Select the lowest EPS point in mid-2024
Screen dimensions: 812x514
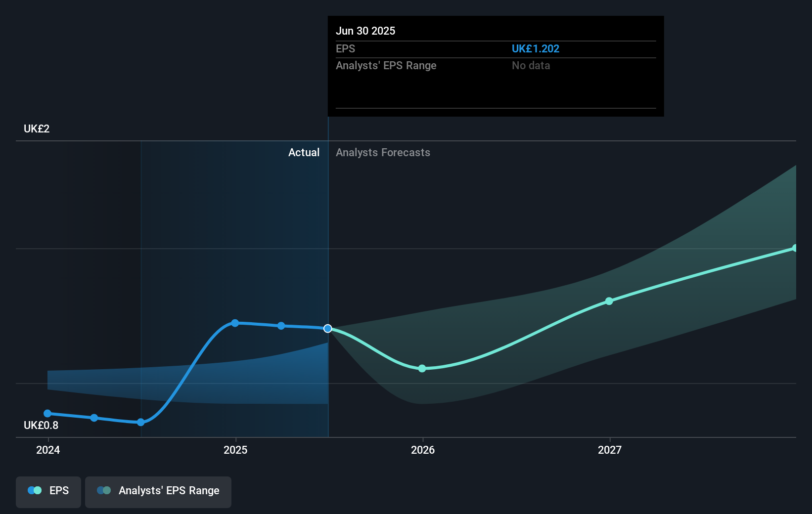pyautogui.click(x=141, y=422)
